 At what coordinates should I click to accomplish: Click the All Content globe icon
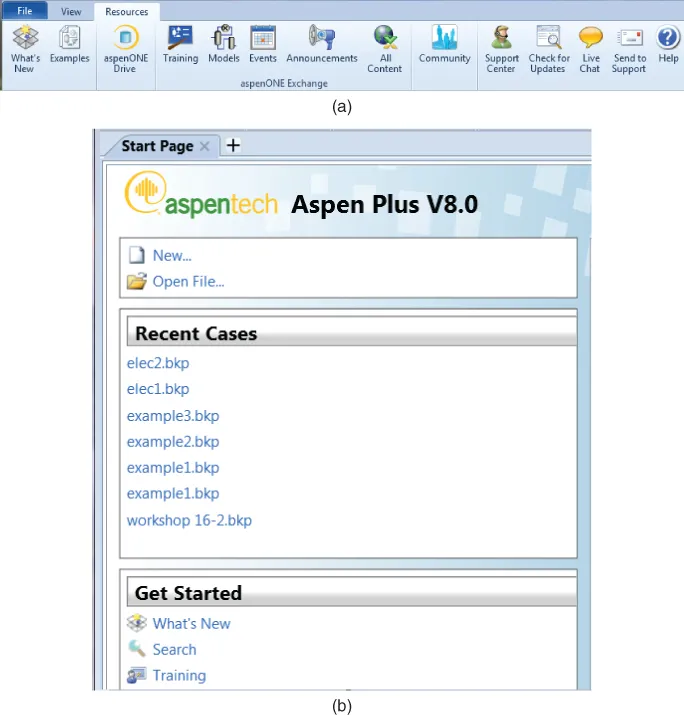coord(385,40)
